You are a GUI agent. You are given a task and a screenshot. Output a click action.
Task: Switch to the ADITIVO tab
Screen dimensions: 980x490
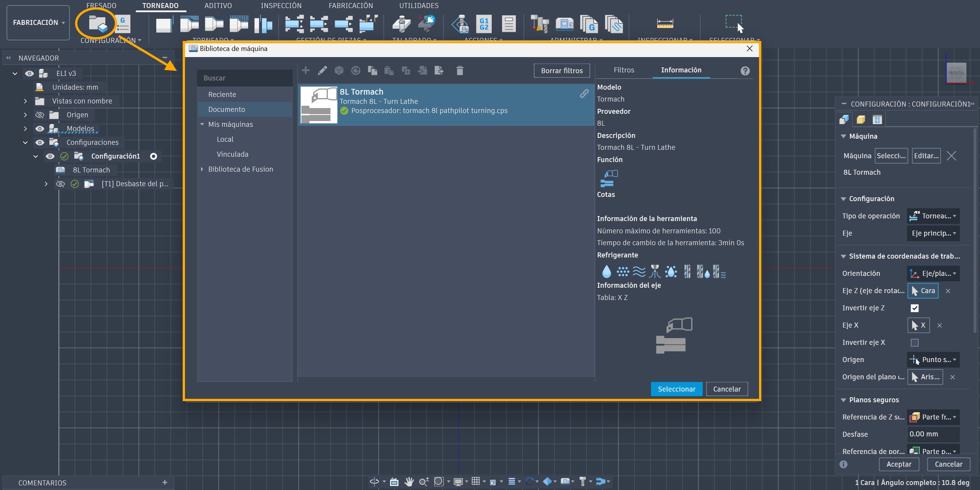218,5
